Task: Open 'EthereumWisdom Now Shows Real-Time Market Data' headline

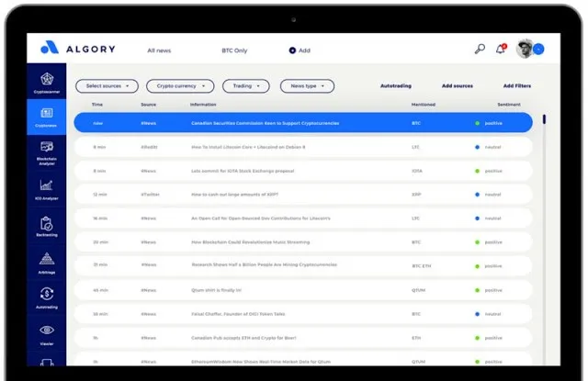Action: (261, 362)
